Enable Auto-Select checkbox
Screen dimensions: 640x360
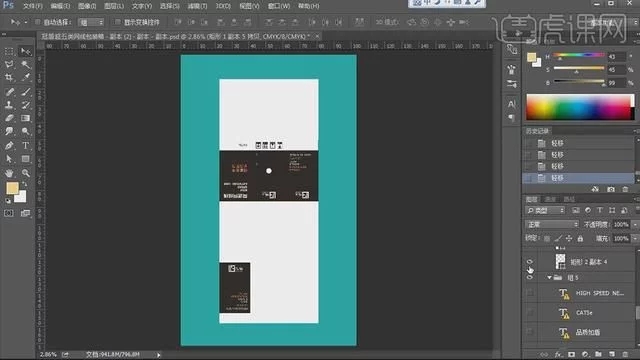point(37,22)
